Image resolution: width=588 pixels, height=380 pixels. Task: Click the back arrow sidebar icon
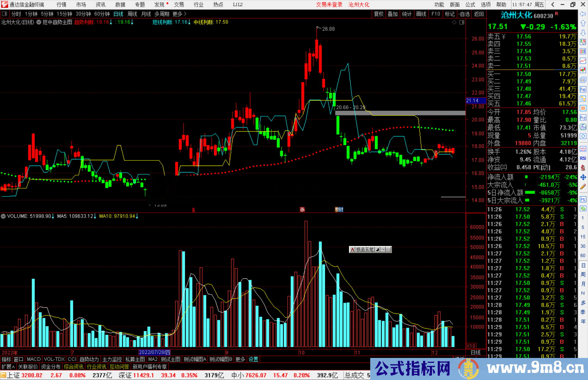point(583,14)
